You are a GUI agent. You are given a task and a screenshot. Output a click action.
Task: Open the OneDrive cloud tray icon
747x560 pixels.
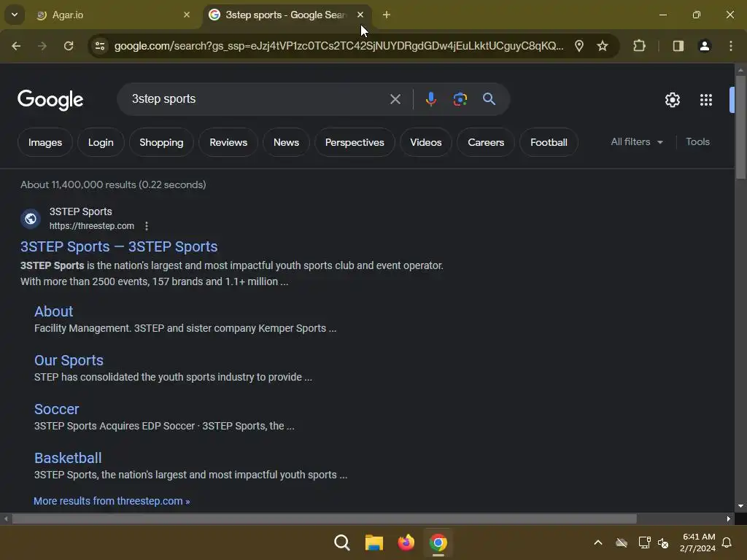pos(622,542)
